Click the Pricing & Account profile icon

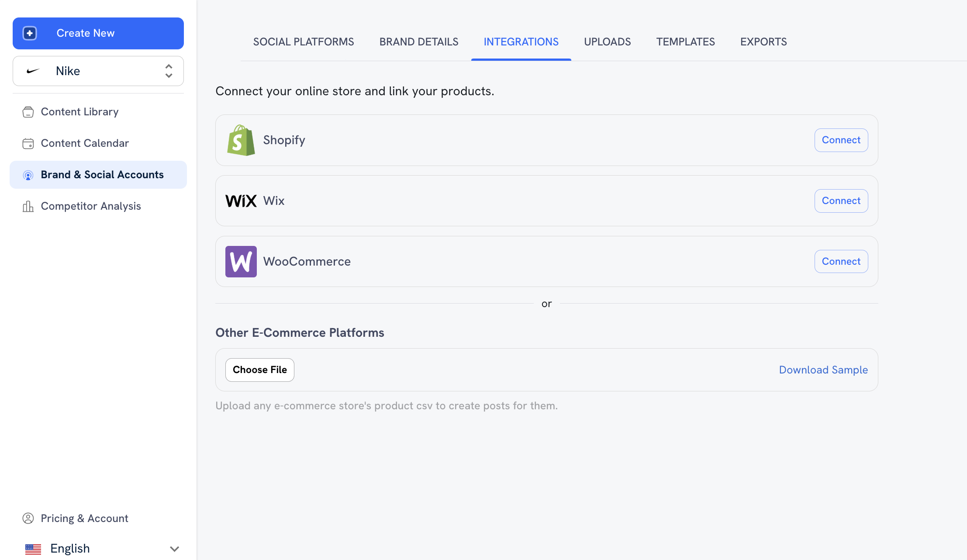tap(28, 518)
